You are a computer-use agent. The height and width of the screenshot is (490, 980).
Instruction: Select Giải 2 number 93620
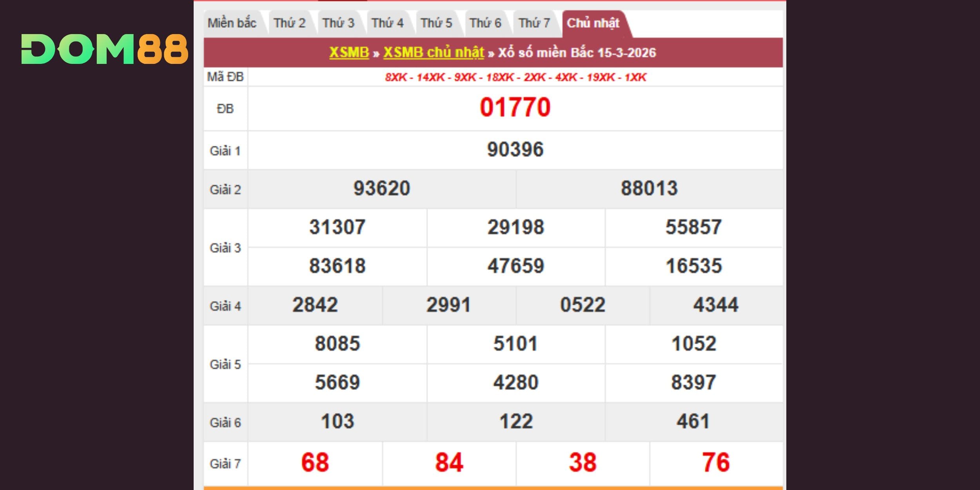[x=381, y=189]
